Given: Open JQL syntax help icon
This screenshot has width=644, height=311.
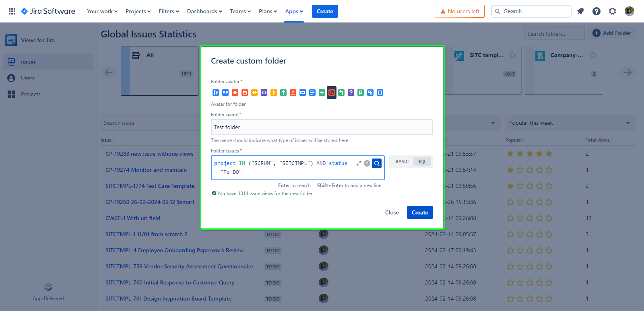Looking at the screenshot, I should click(367, 163).
